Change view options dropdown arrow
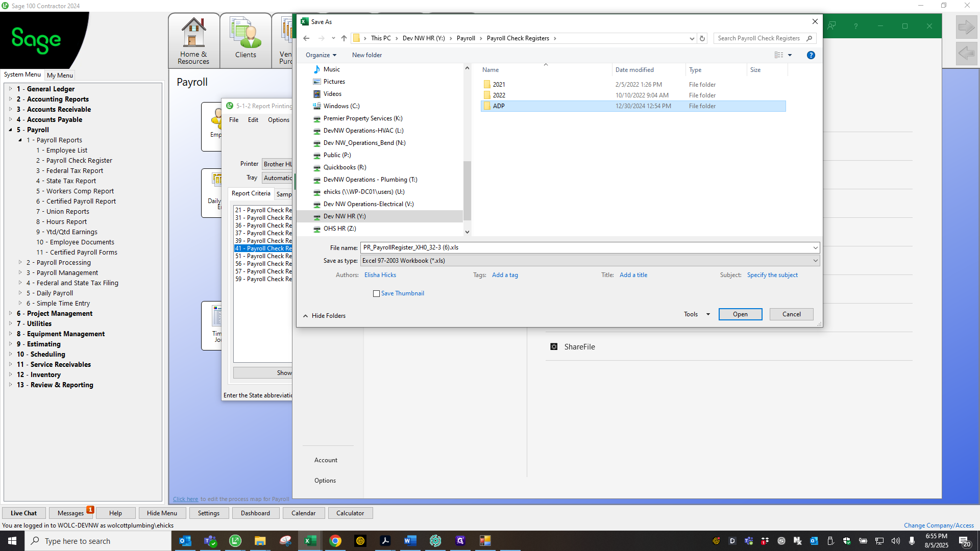The height and width of the screenshot is (551, 980). (790, 55)
